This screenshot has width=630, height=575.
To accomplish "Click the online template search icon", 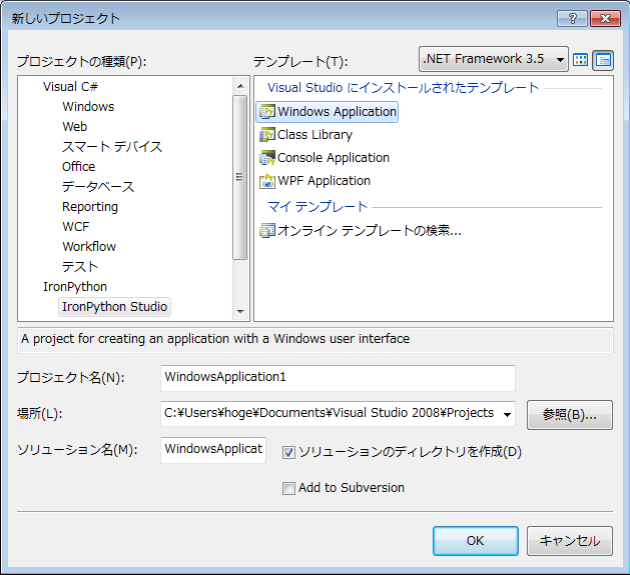I will tap(267, 231).
